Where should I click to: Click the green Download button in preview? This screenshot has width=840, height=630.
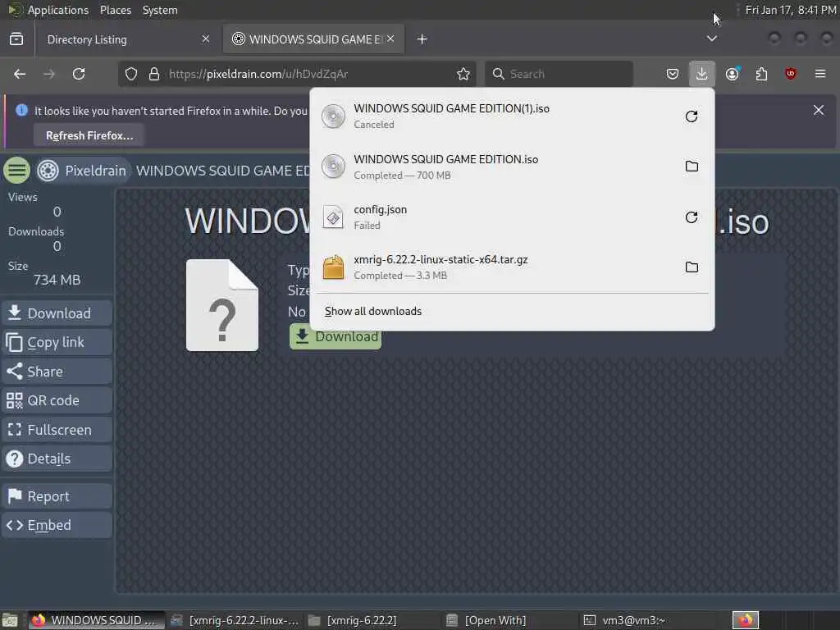336,336
